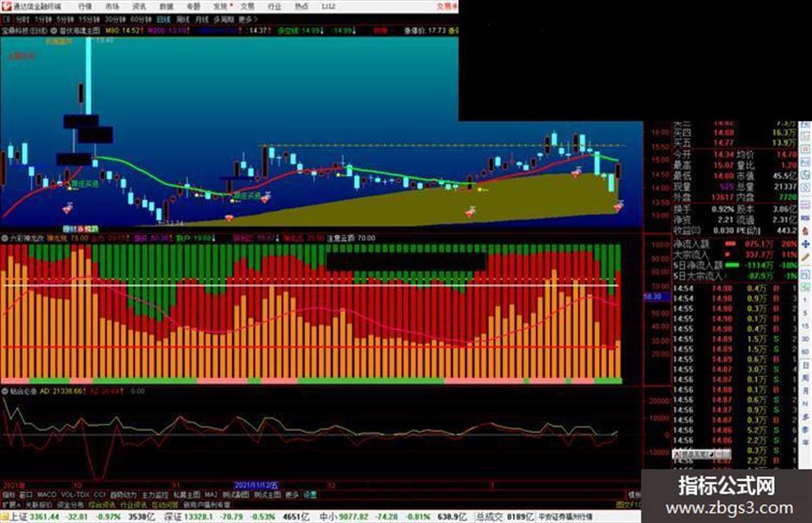This screenshot has width=812, height=523.
Task: Click the 设置 button in indicator bar
Action: 310,495
